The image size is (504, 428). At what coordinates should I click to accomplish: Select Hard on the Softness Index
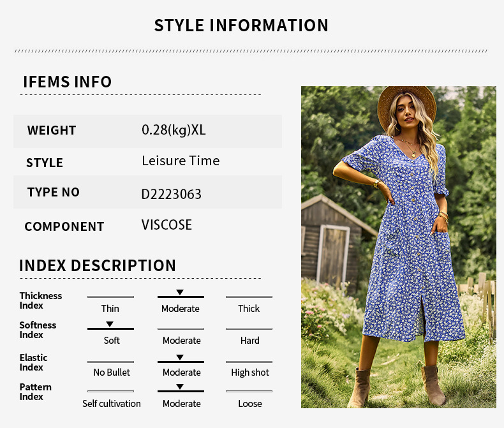249,340
